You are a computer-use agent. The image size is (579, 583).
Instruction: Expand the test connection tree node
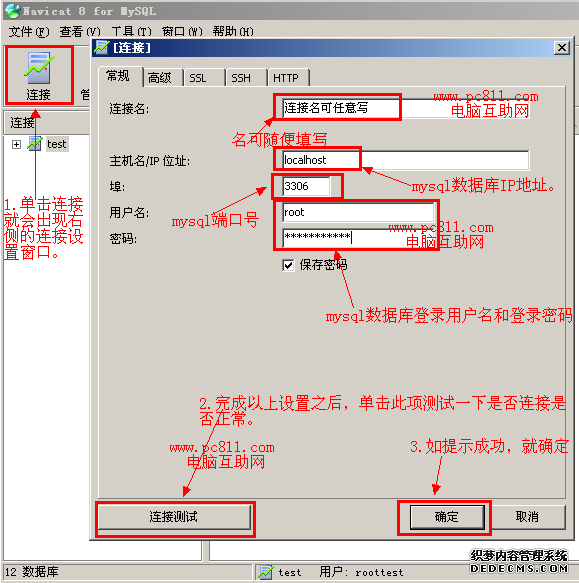coord(16,144)
